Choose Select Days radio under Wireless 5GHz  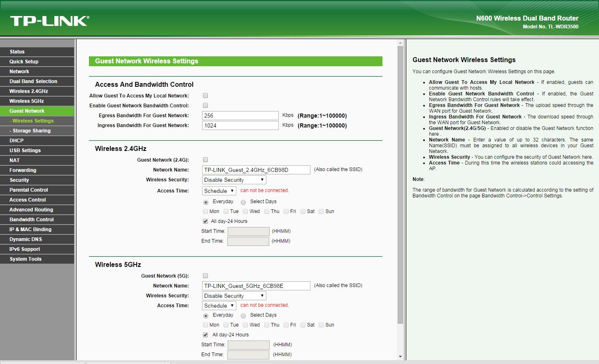(x=243, y=315)
